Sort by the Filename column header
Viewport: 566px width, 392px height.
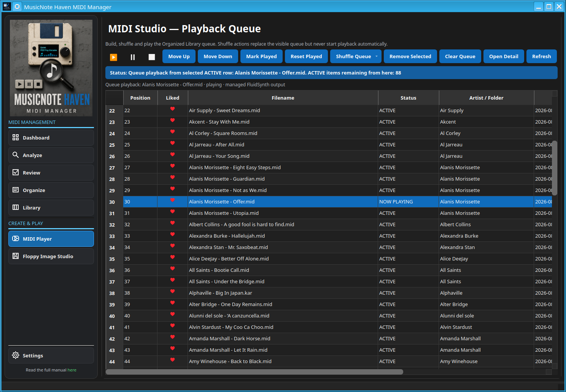click(283, 98)
